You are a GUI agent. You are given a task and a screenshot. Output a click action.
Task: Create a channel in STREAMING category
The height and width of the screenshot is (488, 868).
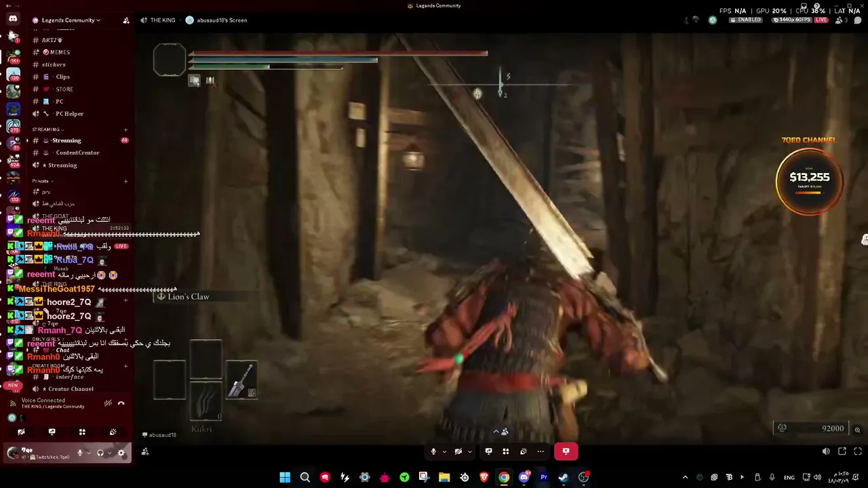pyautogui.click(x=126, y=129)
